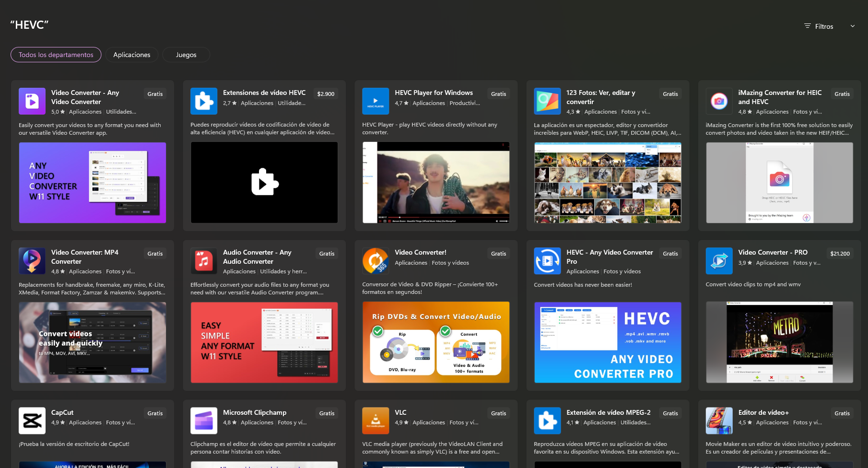Click the title 'iMazing Converter for HEIC and HEVC'

(x=780, y=97)
